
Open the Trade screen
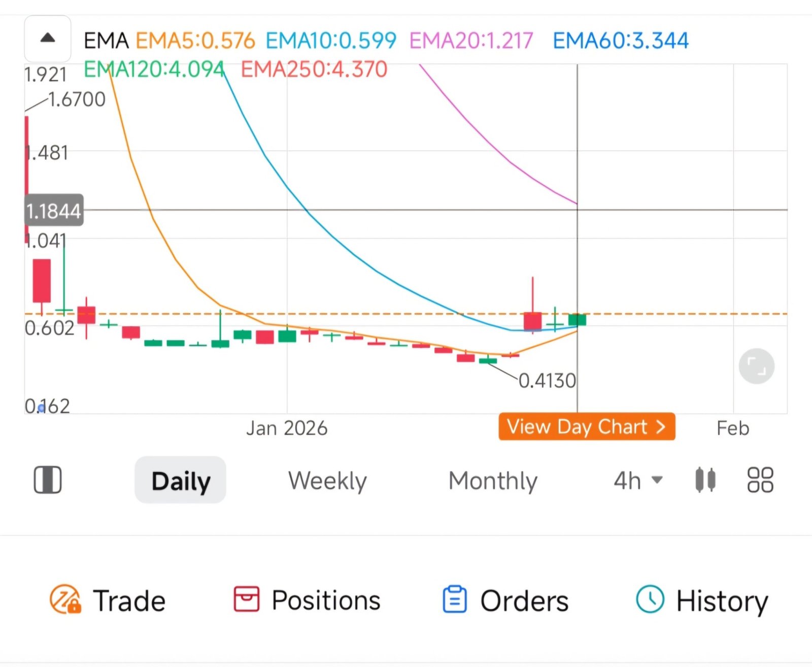108,599
